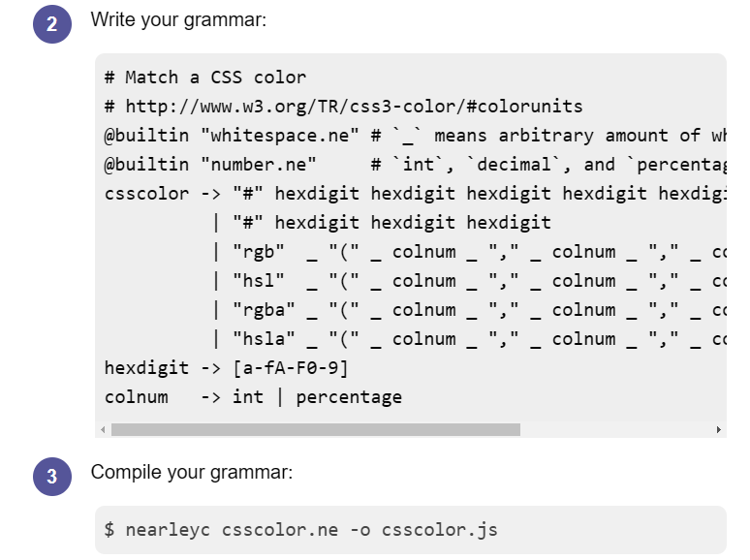Click the horizontal scrollbar thumb

(315, 429)
